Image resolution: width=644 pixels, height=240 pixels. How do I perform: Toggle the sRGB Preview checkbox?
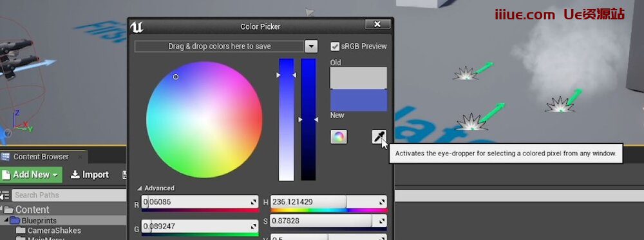[335, 46]
